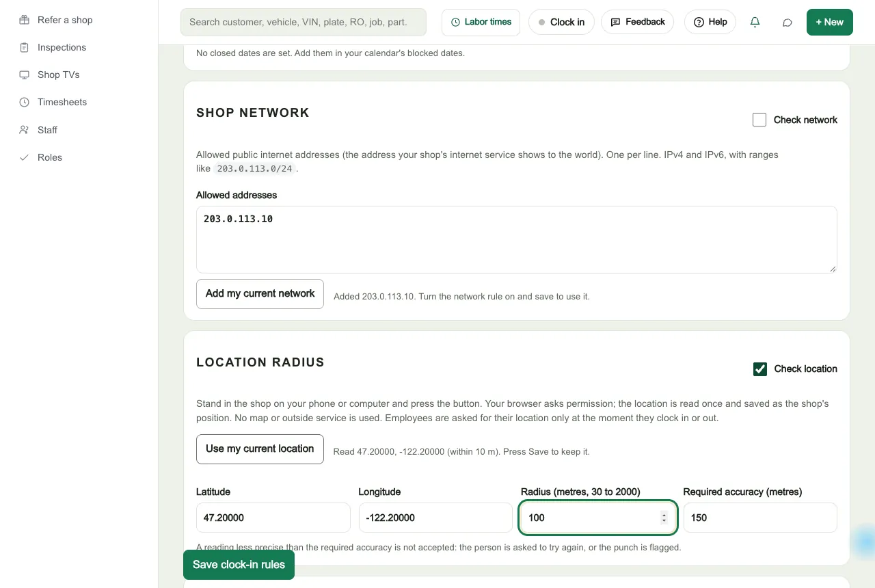Viewport: 875px width, 588px height.
Task: Click the 203.0.113.0/24 example code text
Action: (x=254, y=168)
